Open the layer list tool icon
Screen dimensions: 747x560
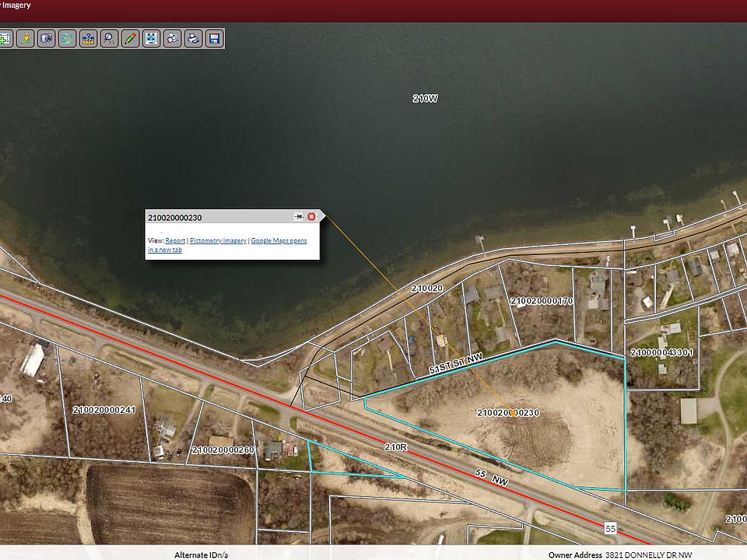point(68,38)
